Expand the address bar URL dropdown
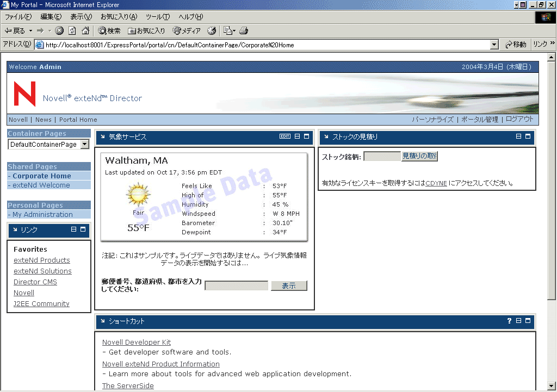Viewport: 557px width, 392px height. pos(494,45)
